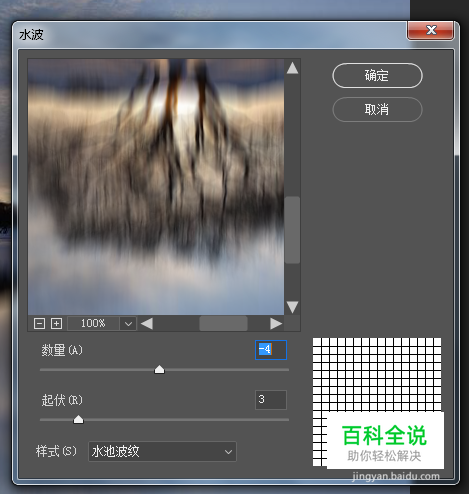Screen dimensions: 469x494
Task: Click the 数量 amount value field
Action: [271, 350]
